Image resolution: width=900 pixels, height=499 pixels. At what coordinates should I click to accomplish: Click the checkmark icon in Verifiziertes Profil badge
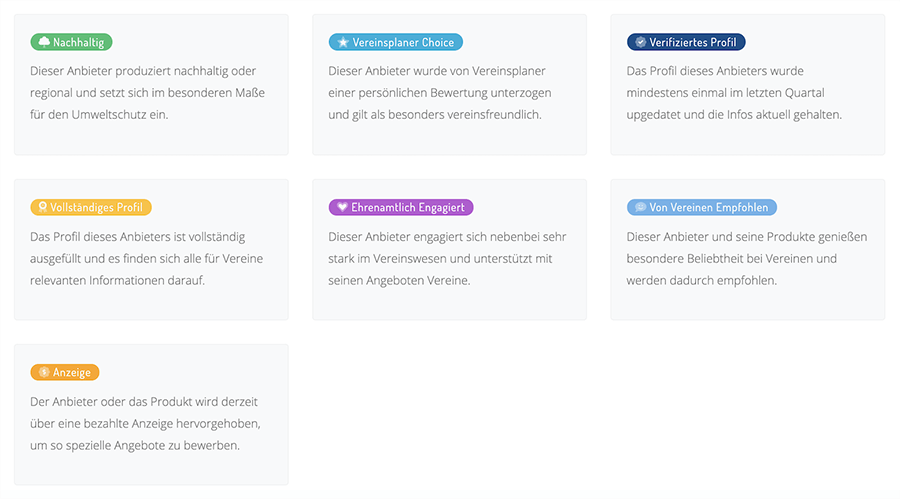(640, 42)
